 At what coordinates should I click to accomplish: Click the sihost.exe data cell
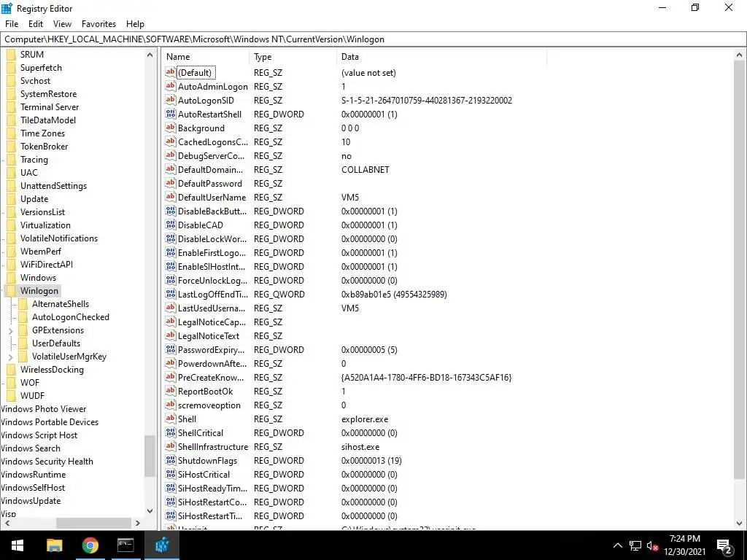[360, 447]
